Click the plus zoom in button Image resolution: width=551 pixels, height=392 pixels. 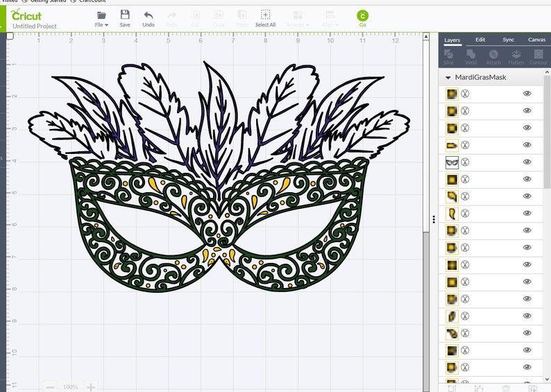pos(91,387)
